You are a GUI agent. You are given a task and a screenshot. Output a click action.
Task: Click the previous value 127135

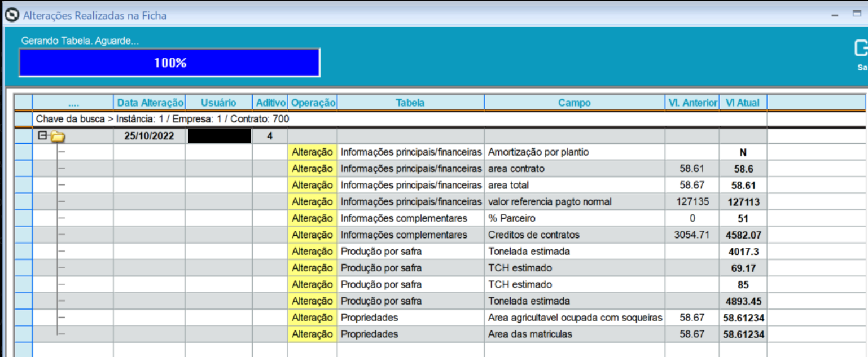(692, 202)
